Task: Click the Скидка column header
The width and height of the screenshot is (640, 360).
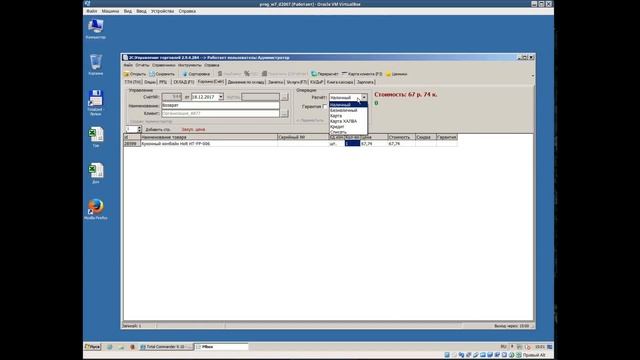Action: click(x=425, y=137)
